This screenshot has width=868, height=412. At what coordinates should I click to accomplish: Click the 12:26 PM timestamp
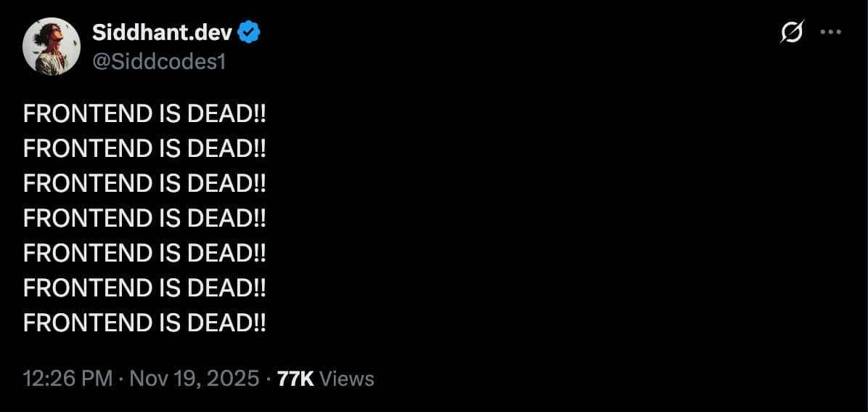[67, 379]
